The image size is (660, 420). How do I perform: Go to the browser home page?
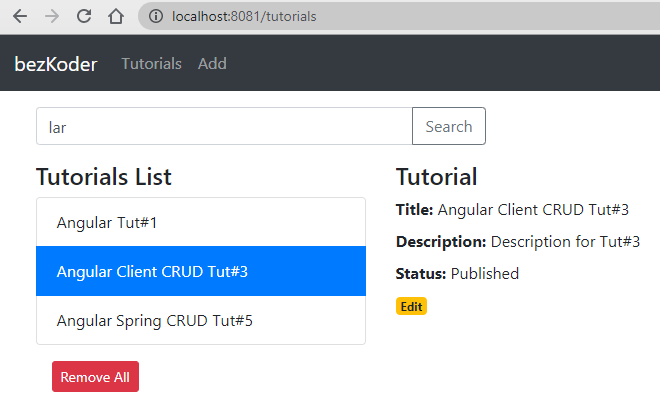tap(116, 17)
